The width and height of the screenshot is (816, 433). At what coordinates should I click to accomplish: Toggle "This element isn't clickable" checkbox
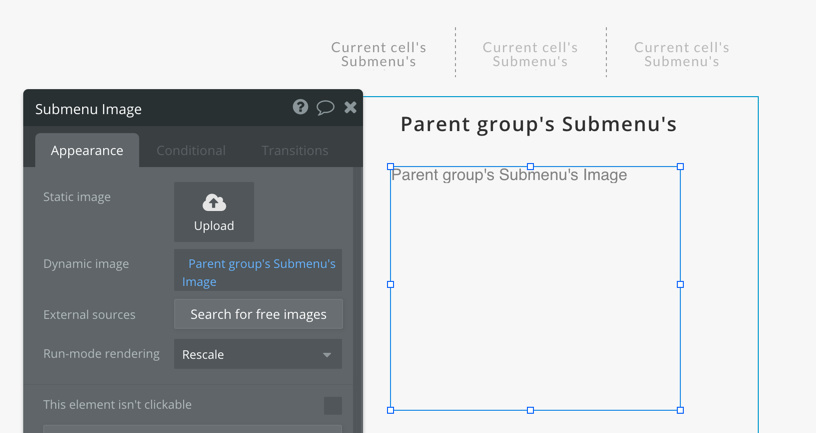(x=333, y=405)
